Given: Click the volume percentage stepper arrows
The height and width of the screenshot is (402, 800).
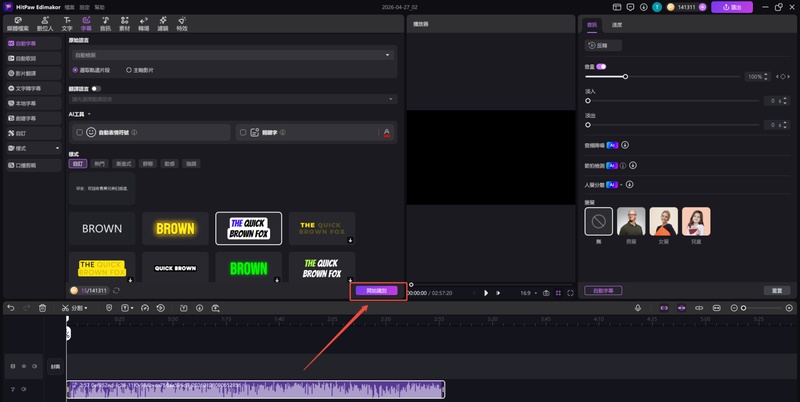Looking at the screenshot, I should (x=766, y=77).
